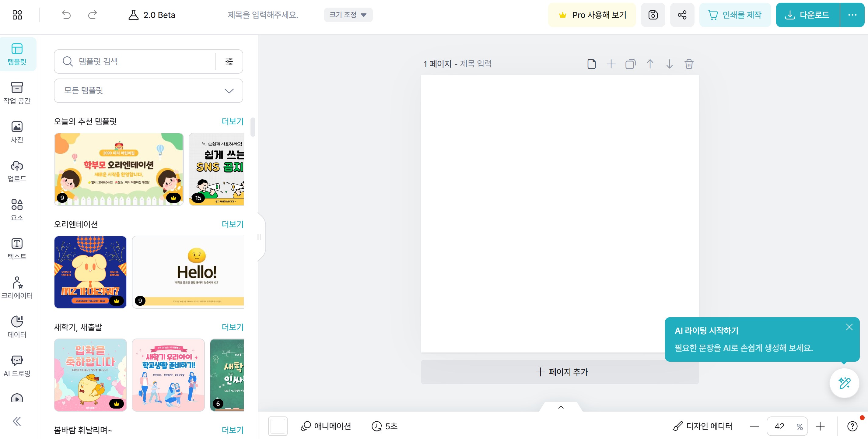The width and height of the screenshot is (868, 439).
Task: Open the AI writing magic pen icon
Action: point(844,383)
